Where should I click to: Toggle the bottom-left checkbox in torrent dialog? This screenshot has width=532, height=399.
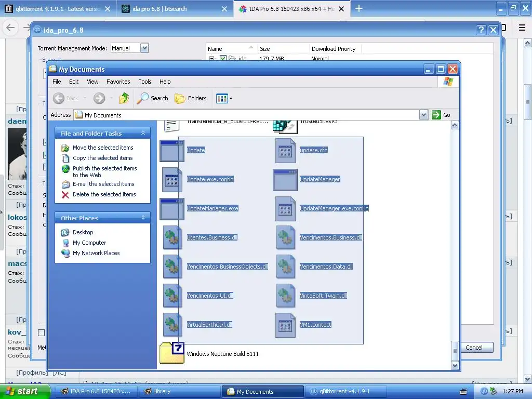(x=41, y=333)
